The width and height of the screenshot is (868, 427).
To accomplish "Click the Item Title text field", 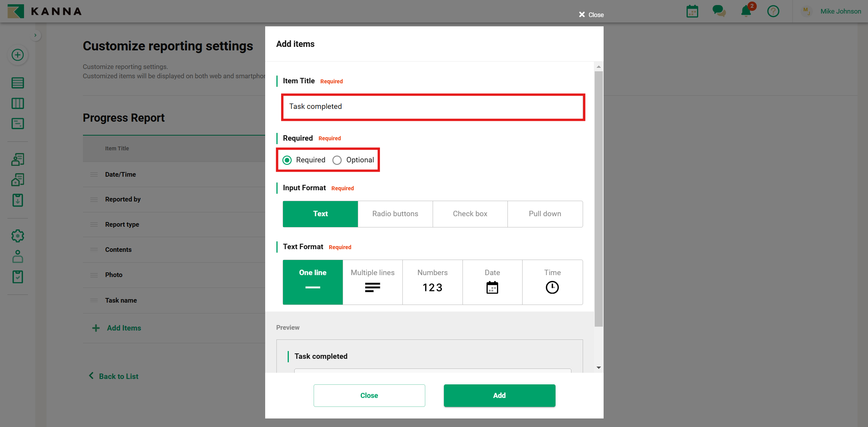I will click(433, 107).
